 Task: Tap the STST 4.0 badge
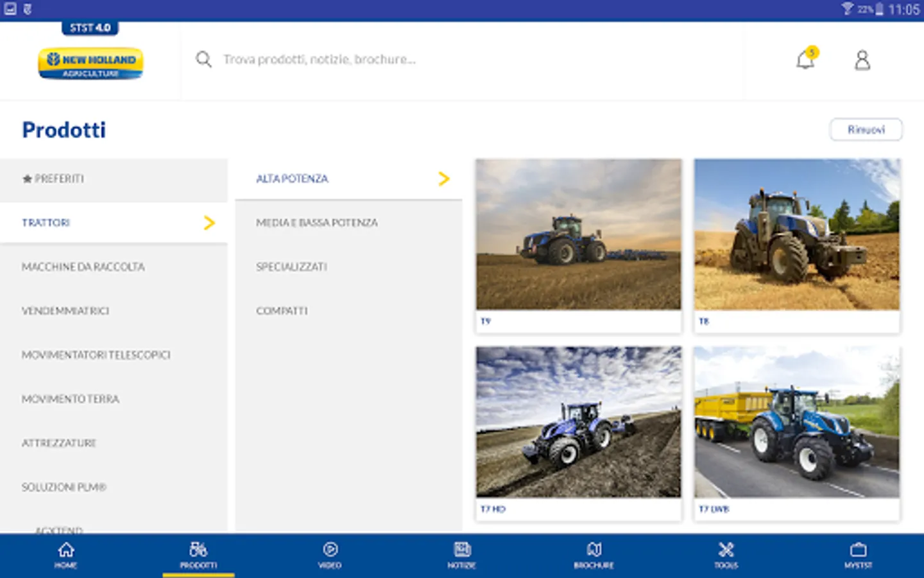(90, 28)
